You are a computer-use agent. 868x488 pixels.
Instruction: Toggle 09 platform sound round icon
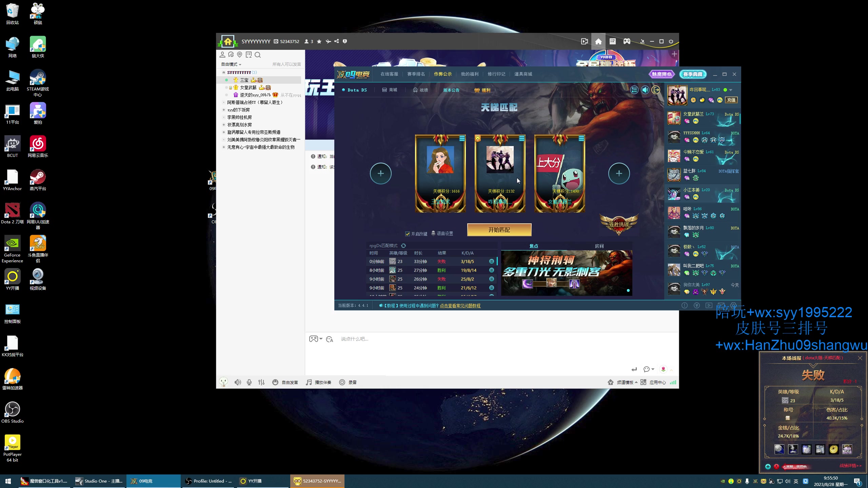[645, 90]
